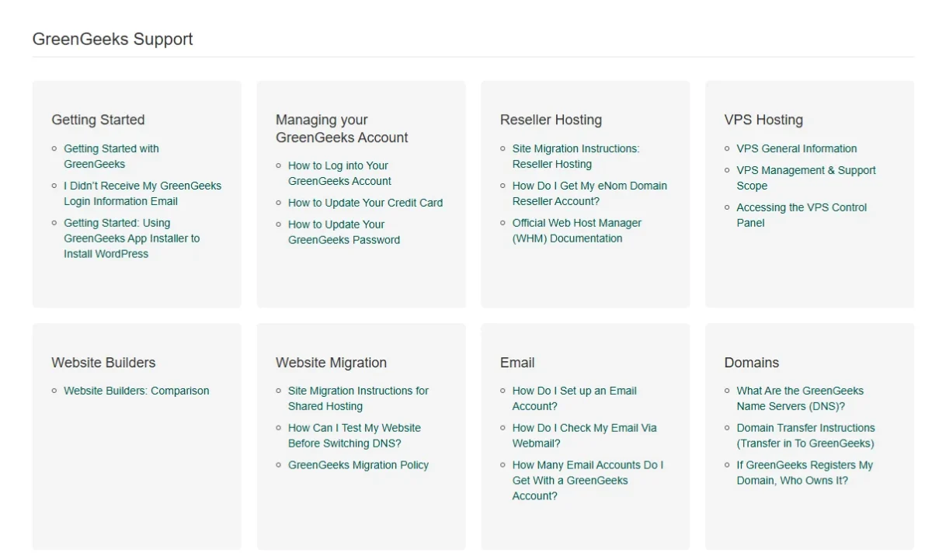
Task: Click the Email section heading
Action: click(x=517, y=363)
